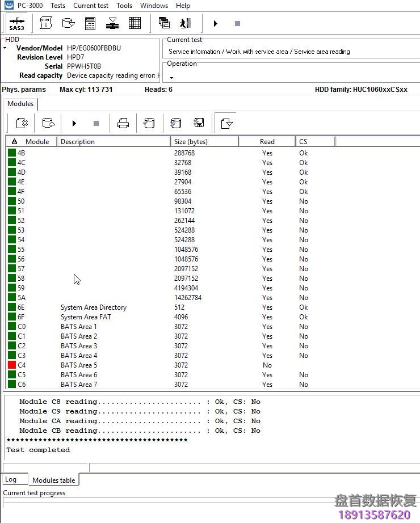This screenshot has height=523, width=420.
Task: Click the exit walking figure icon
Action: (186, 23)
